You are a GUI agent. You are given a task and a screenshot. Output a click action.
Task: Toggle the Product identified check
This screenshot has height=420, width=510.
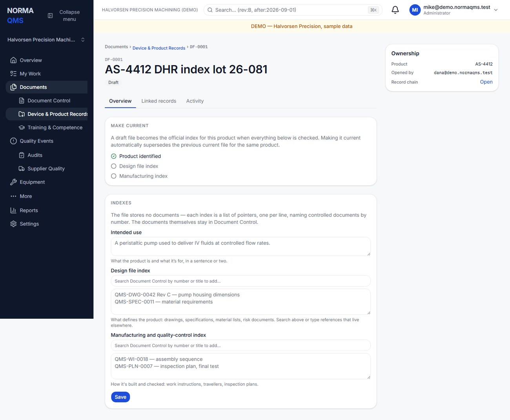pyautogui.click(x=114, y=156)
